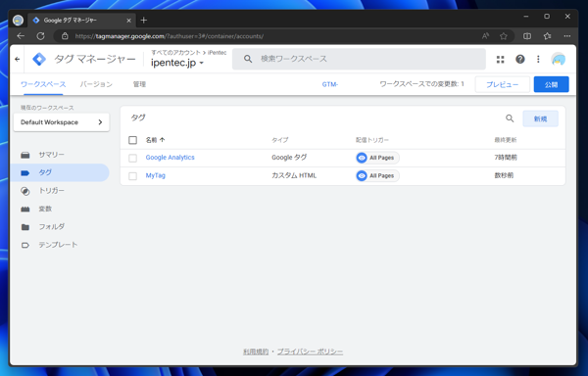The image size is (588, 376).
Task: Open the 利用規約 link
Action: coord(256,352)
